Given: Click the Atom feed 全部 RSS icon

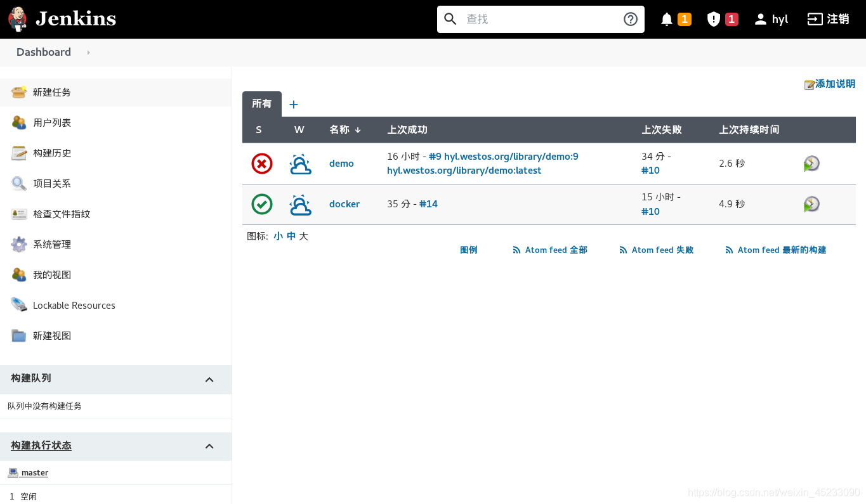Looking at the screenshot, I should 516,250.
